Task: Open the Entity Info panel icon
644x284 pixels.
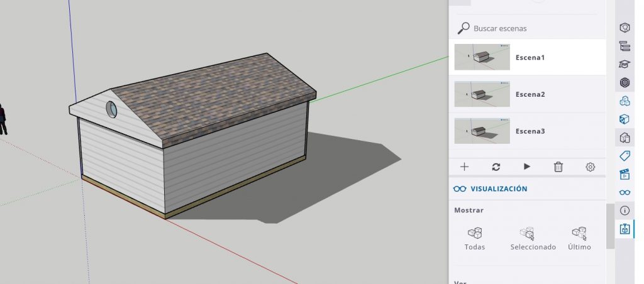Action: [625, 28]
